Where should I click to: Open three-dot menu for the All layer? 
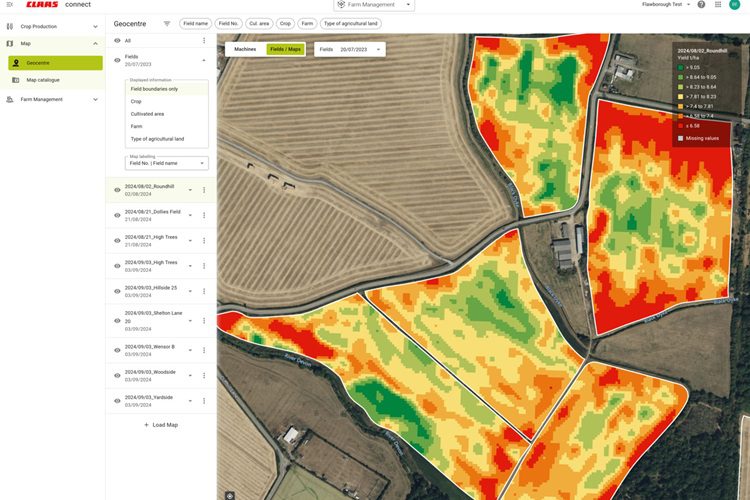click(204, 41)
